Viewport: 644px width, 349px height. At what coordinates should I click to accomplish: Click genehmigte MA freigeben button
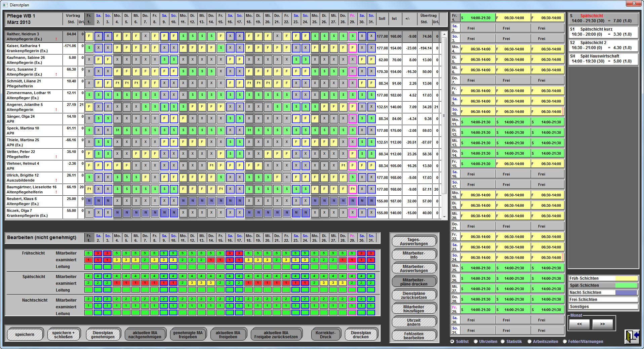coord(188,335)
